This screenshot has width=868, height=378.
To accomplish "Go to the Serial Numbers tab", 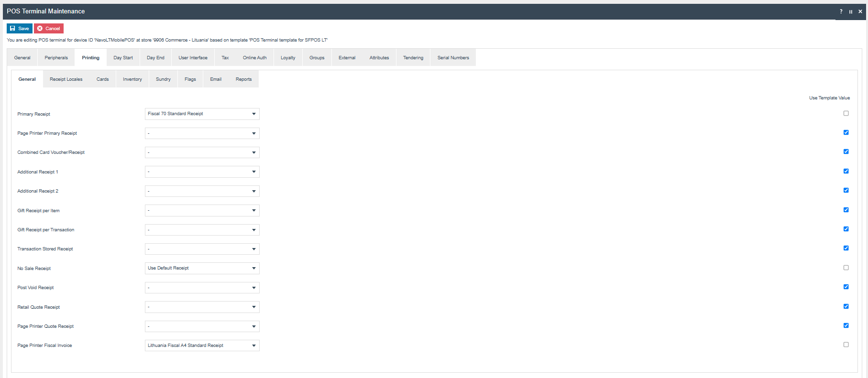I will [453, 58].
